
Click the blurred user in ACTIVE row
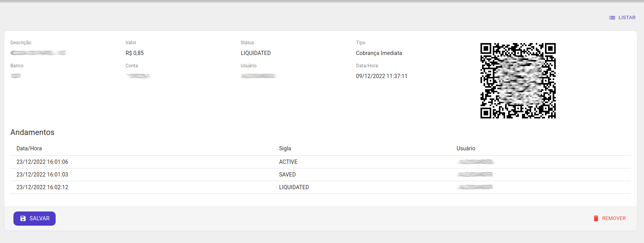click(x=475, y=162)
